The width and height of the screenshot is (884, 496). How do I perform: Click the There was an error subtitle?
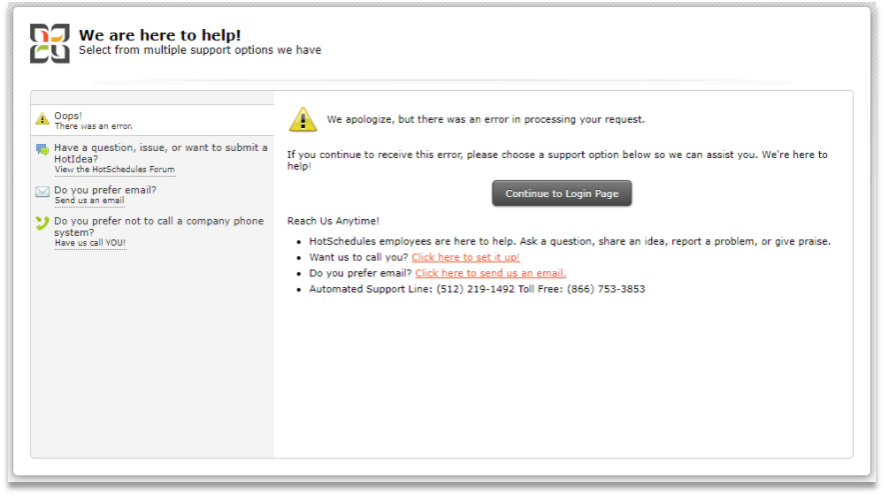[94, 126]
